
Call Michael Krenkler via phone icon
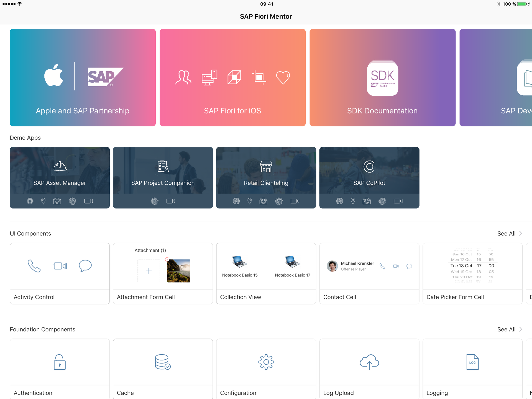[x=382, y=266]
